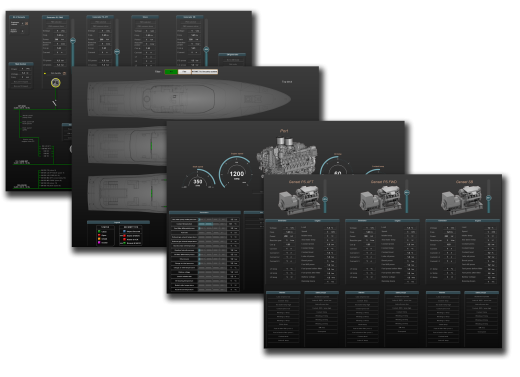Click the breaker switch symbol below the generator

[54, 103]
